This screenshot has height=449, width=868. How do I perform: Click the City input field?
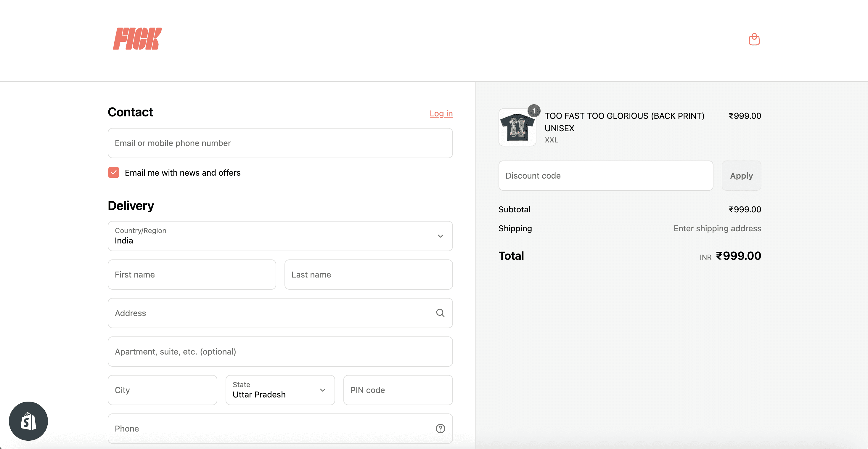pos(162,390)
